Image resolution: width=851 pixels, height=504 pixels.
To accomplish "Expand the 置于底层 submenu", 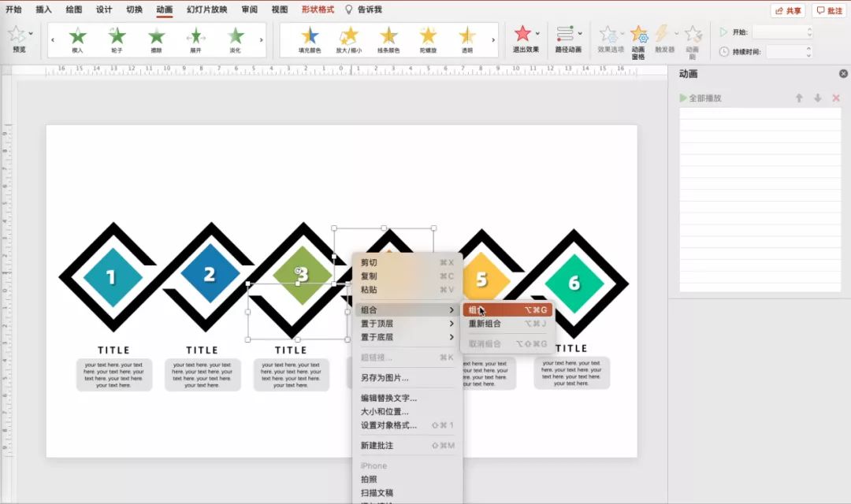I will pyautogui.click(x=407, y=337).
